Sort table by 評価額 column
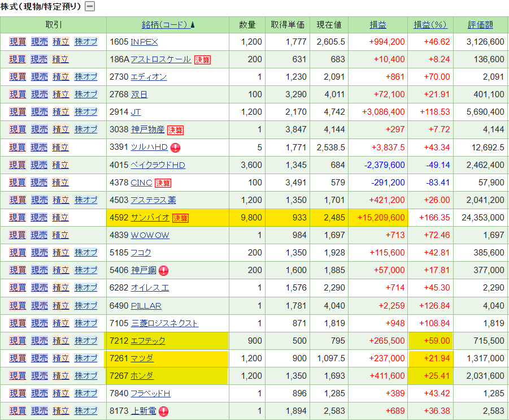The width and height of the screenshot is (509, 420). tap(480, 25)
